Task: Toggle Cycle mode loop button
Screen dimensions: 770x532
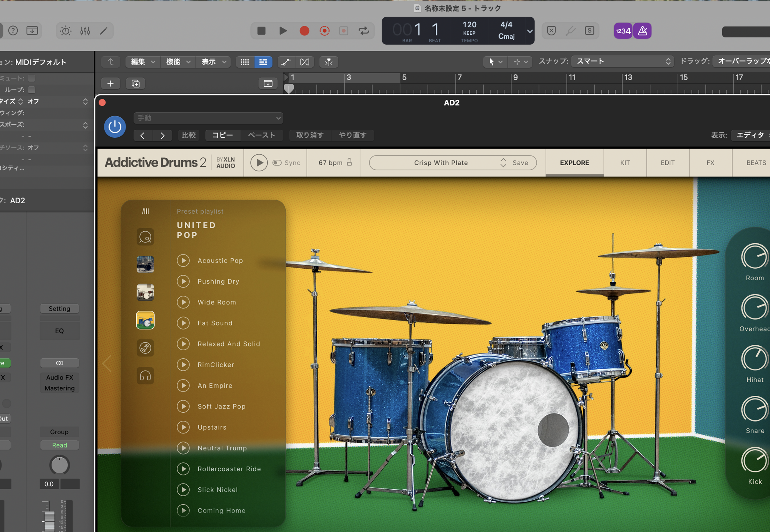Action: tap(363, 31)
